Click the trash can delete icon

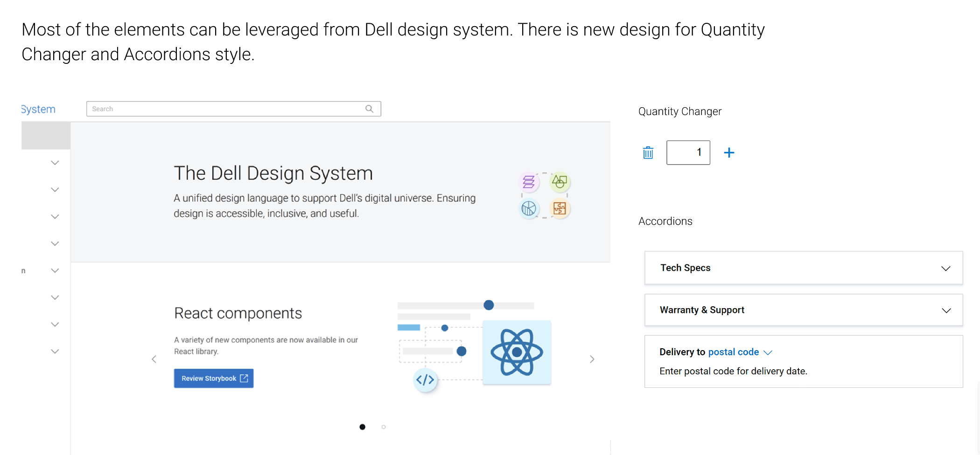click(x=648, y=152)
